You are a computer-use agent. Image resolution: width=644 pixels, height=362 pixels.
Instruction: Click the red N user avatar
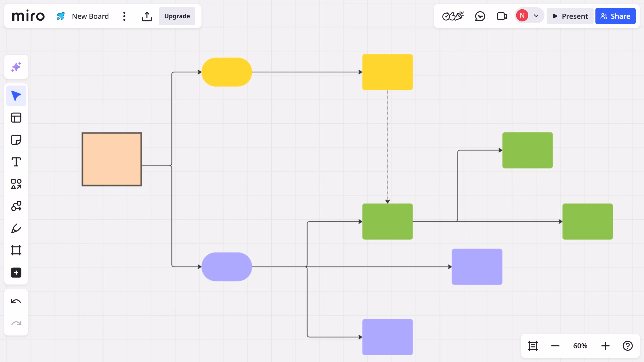pyautogui.click(x=522, y=16)
